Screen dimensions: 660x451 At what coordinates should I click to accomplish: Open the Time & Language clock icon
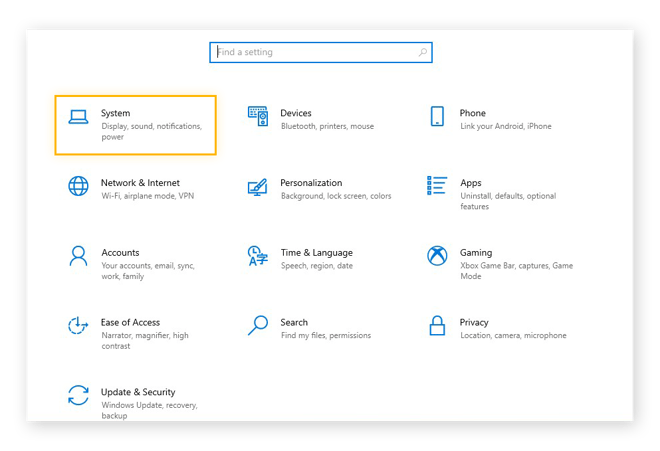click(258, 256)
